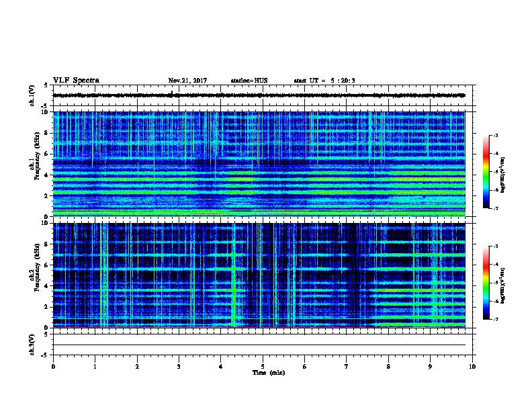
Task: Click time axis tick label 5
Action: pyautogui.click(x=263, y=367)
